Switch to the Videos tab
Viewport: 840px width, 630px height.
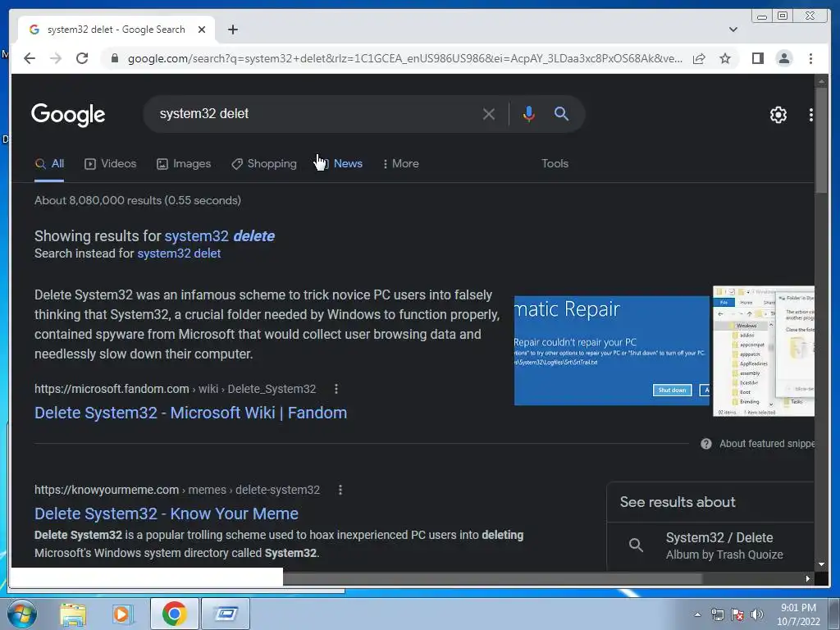click(111, 163)
